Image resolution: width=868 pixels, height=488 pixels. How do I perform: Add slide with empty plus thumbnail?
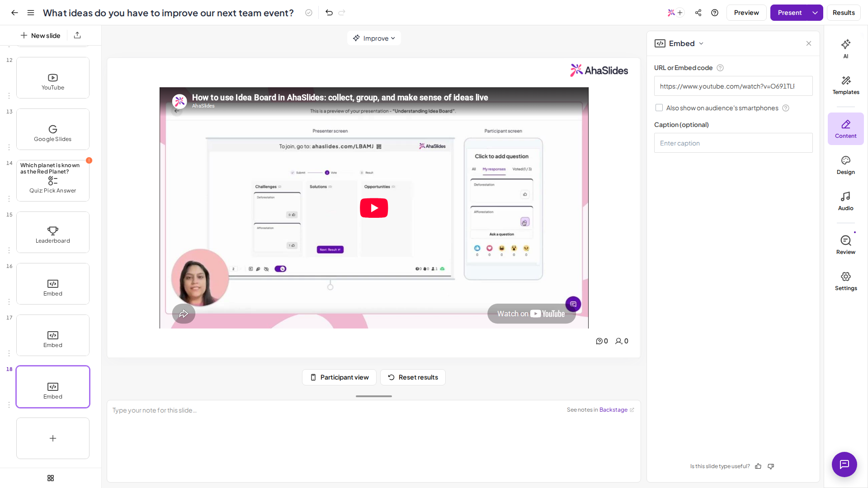click(x=53, y=438)
